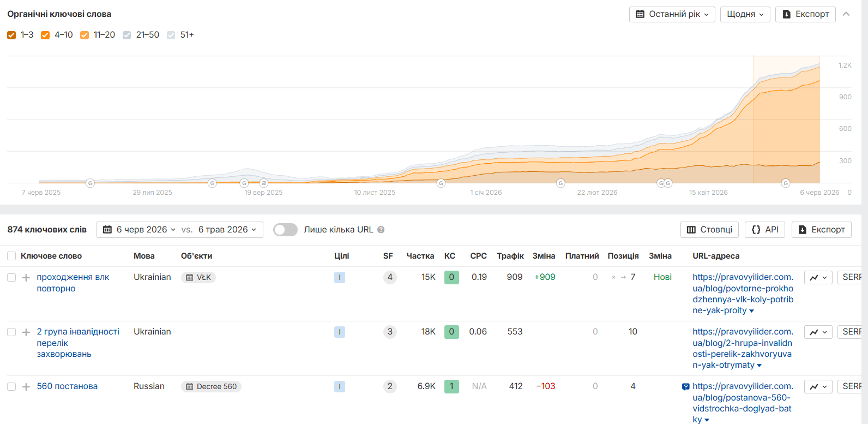This screenshot has height=424, width=868.
Task: Click the intent badge for проходження влк повторно
Action: pos(340,277)
